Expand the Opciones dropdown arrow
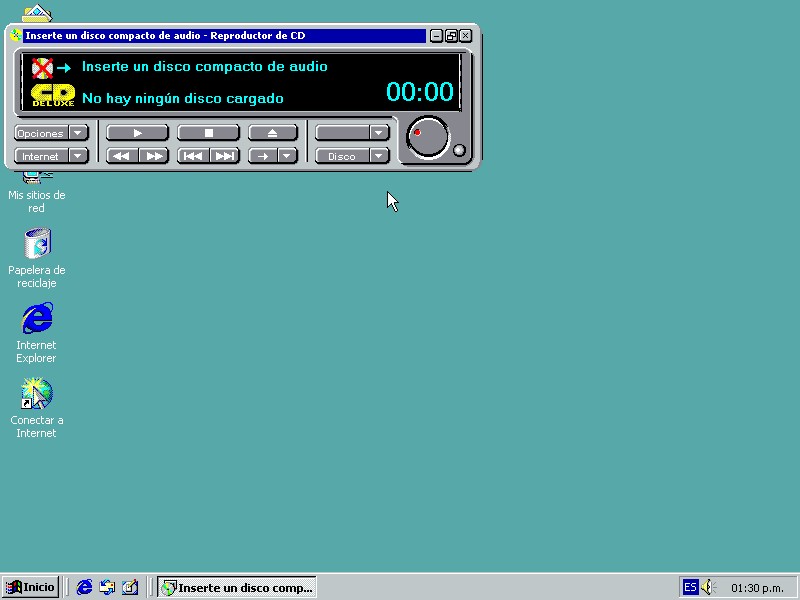Image resolution: width=800 pixels, height=600 pixels. tap(79, 133)
